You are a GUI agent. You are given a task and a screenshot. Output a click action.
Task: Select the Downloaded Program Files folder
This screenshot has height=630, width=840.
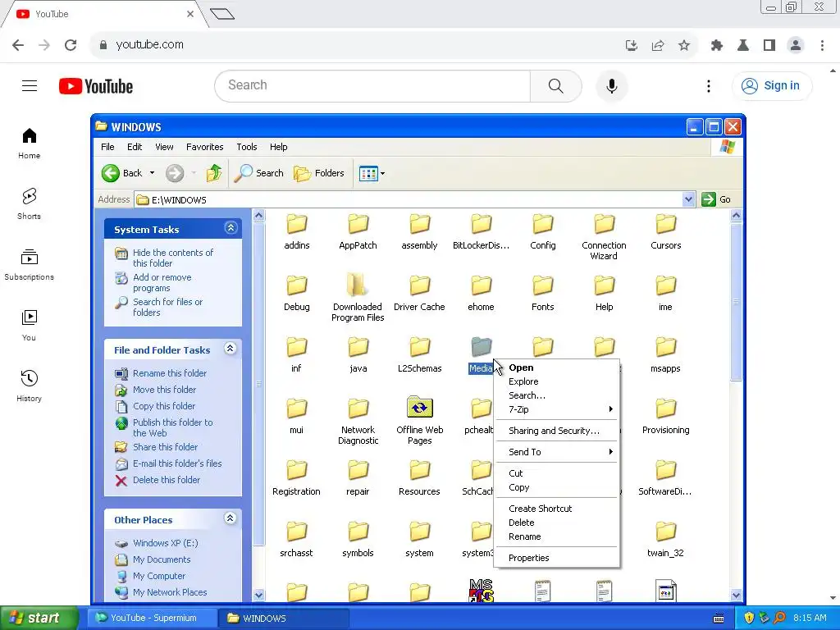pos(358,297)
